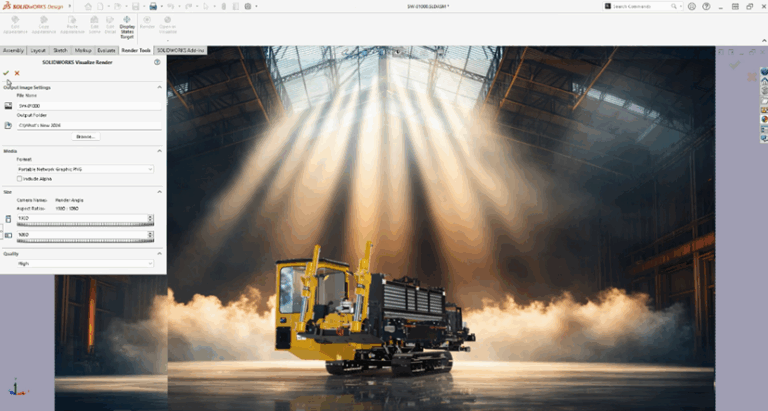Collapse the Media section
Screen dimensions: 768x411
[x=159, y=151]
